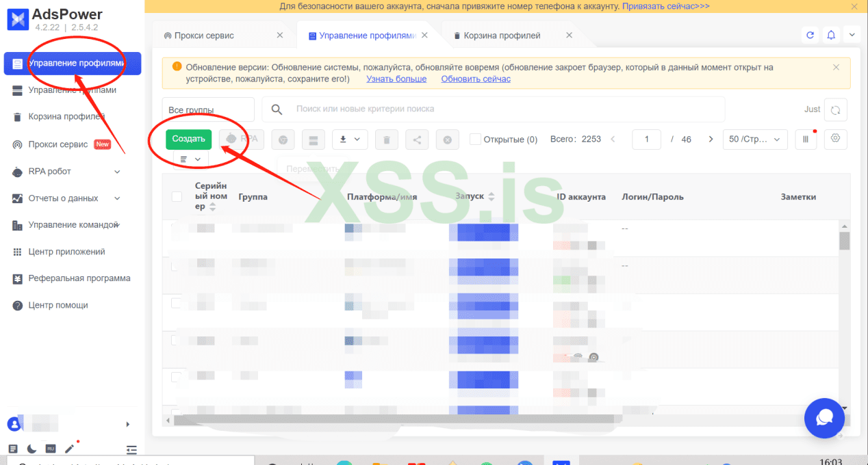This screenshot has width=868, height=465.
Task: Click the Управление командой building icon
Action: pyautogui.click(x=17, y=225)
